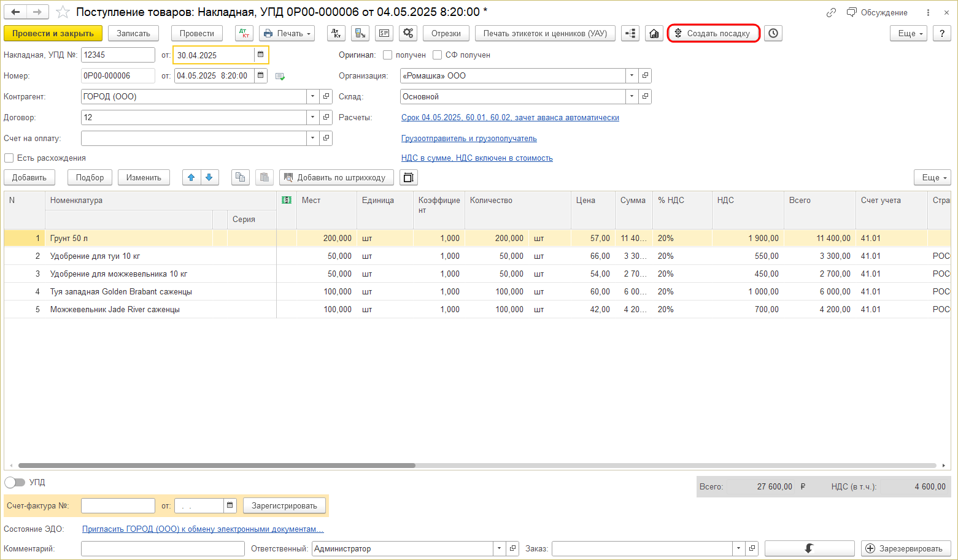Image resolution: width=958 pixels, height=560 pixels.
Task: Expand the Печать dropdown button
Action: (287, 34)
